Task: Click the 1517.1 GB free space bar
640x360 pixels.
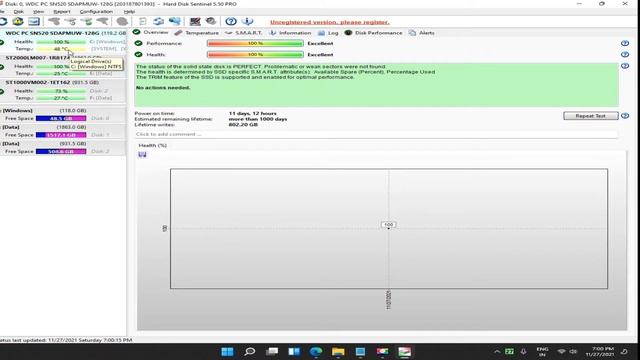Action: tap(61, 135)
